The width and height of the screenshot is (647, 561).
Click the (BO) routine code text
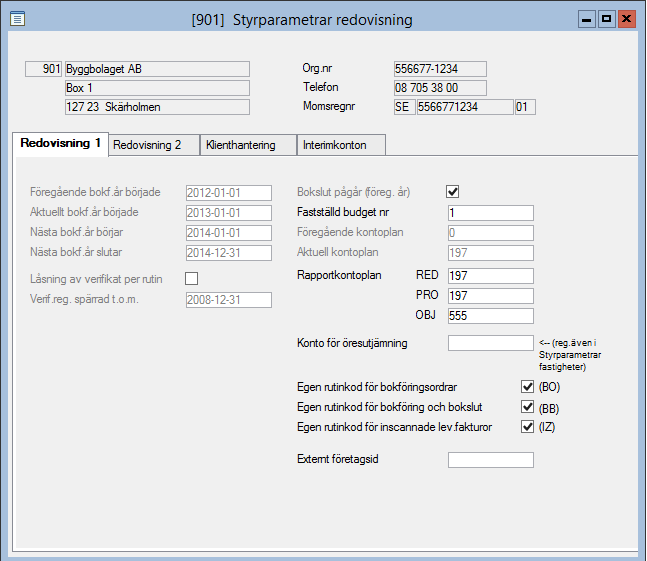click(549, 387)
